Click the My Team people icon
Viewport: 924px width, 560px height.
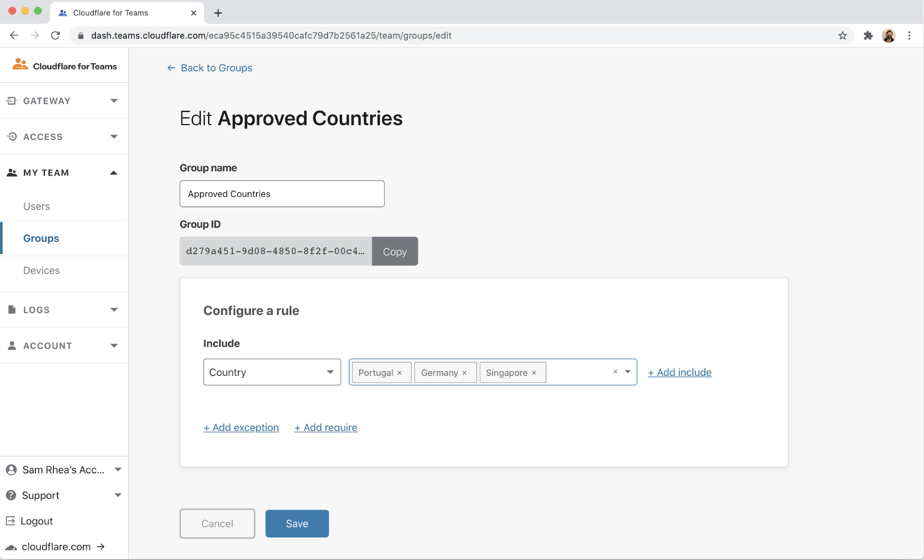tap(11, 173)
